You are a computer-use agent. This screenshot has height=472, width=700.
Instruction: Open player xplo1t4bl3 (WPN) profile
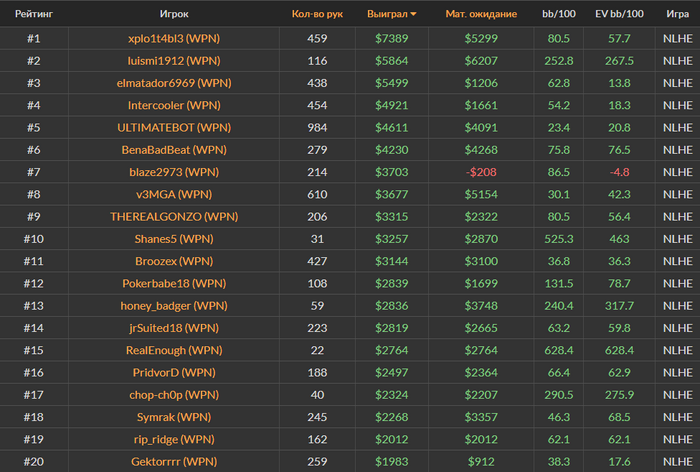coord(174,39)
